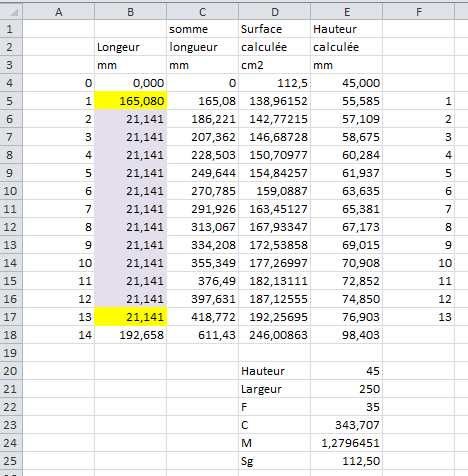
Task: Click cell containing 'longueur'
Action: pos(202,47)
